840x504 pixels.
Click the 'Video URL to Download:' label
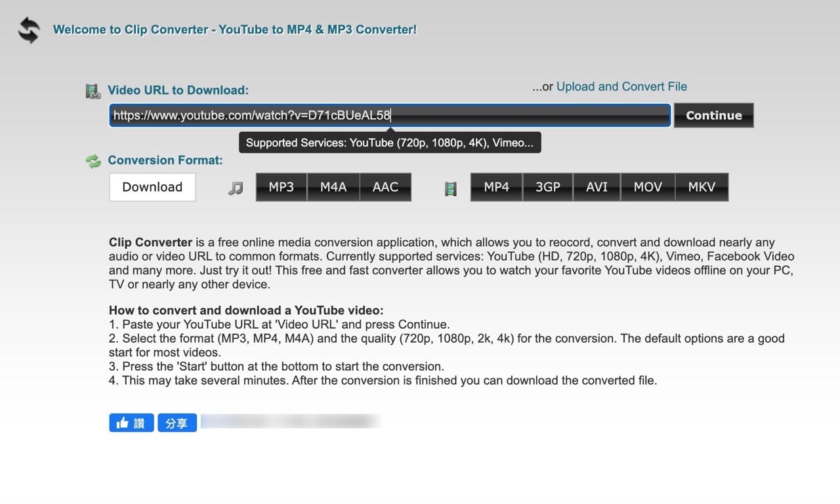pyautogui.click(x=178, y=91)
